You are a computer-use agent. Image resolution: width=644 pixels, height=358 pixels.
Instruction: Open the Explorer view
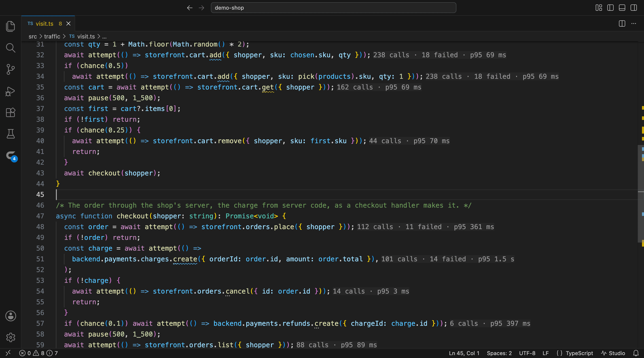11,26
